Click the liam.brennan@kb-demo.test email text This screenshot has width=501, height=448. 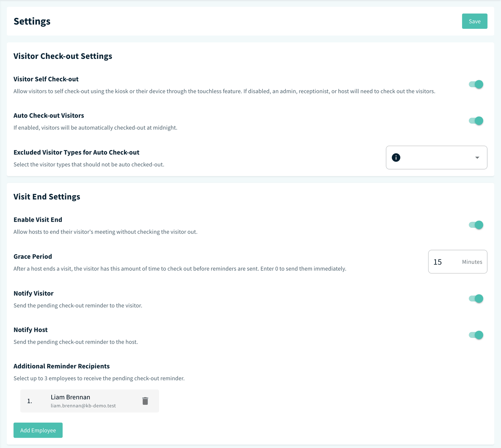[x=83, y=406]
